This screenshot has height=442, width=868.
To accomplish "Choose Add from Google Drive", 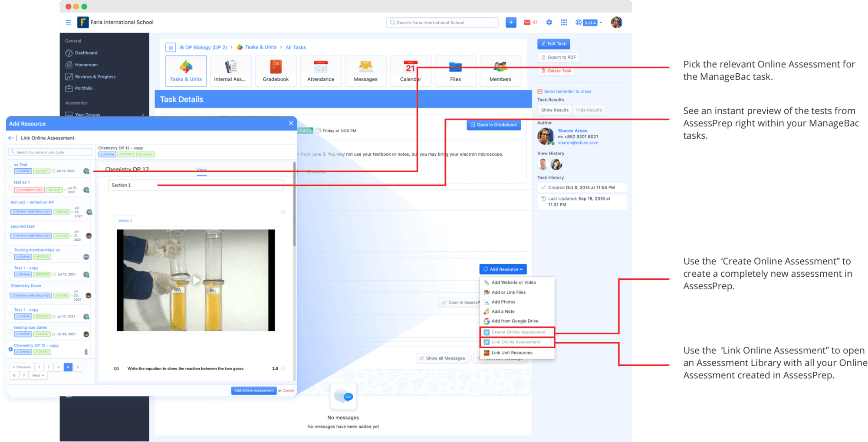I will pyautogui.click(x=515, y=321).
